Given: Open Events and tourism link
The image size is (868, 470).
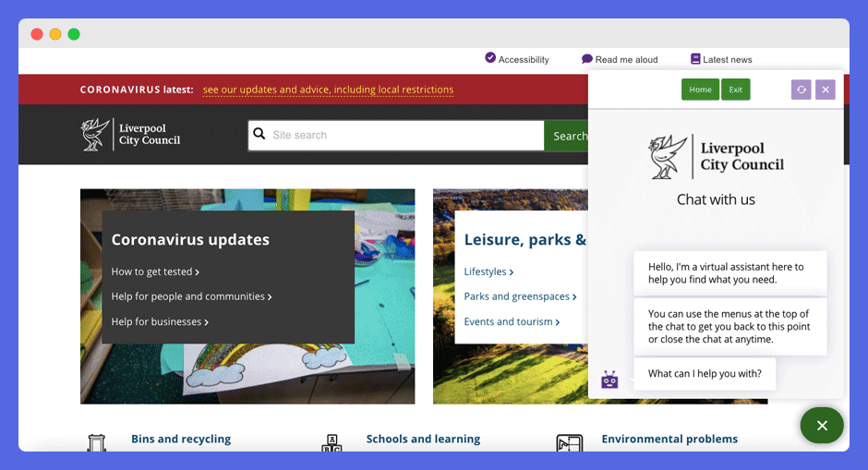Looking at the screenshot, I should point(512,321).
